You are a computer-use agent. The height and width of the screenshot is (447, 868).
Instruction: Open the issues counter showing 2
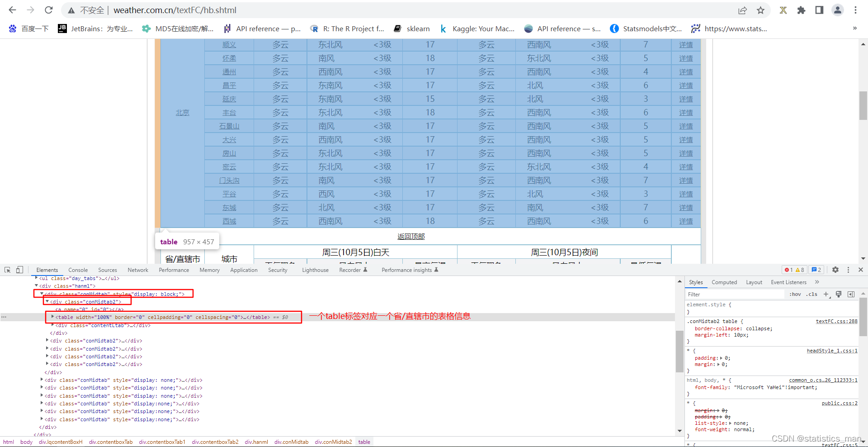click(x=816, y=270)
